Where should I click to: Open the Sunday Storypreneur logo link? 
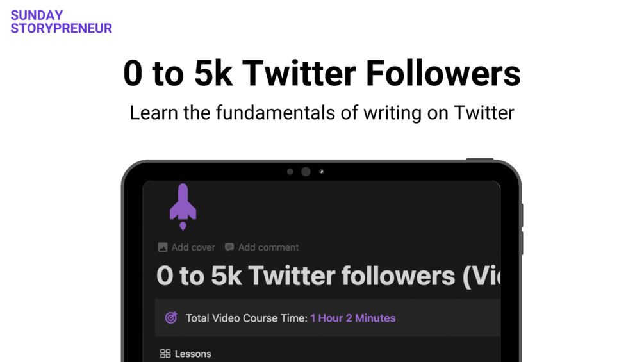pyautogui.click(x=62, y=22)
